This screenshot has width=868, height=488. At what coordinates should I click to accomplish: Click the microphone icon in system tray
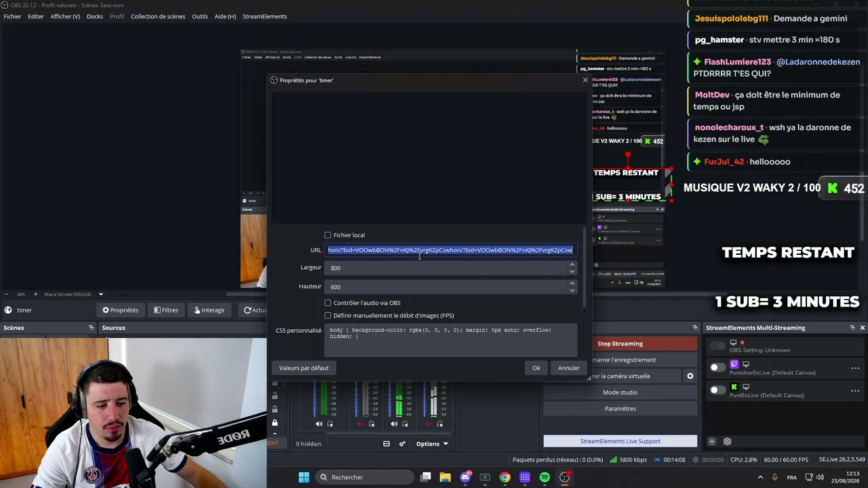(x=774, y=477)
